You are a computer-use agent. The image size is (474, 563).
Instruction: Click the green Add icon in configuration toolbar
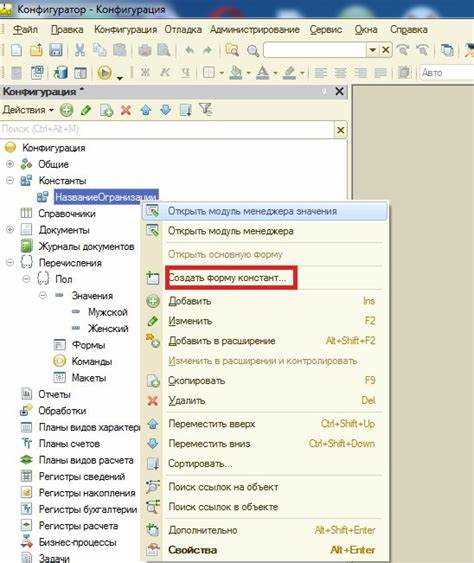pyautogui.click(x=66, y=110)
